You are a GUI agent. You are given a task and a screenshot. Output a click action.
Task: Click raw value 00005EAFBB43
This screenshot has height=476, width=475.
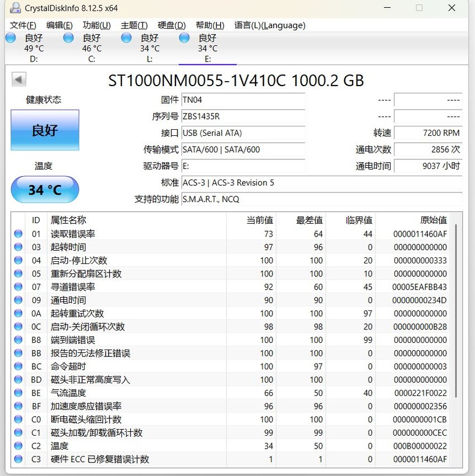click(x=419, y=287)
